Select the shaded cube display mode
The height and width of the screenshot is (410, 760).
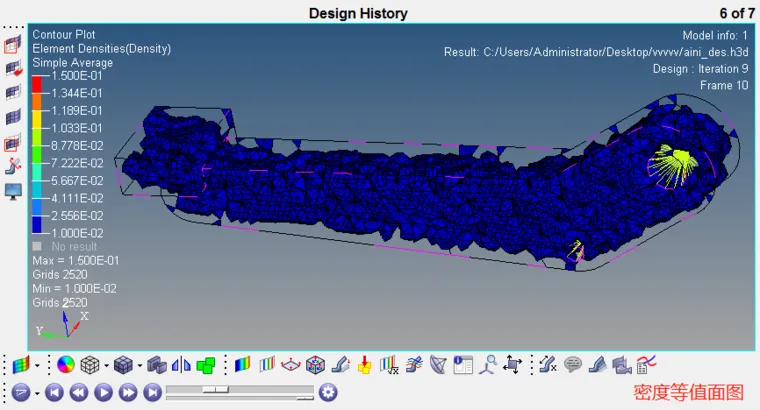click(x=123, y=364)
